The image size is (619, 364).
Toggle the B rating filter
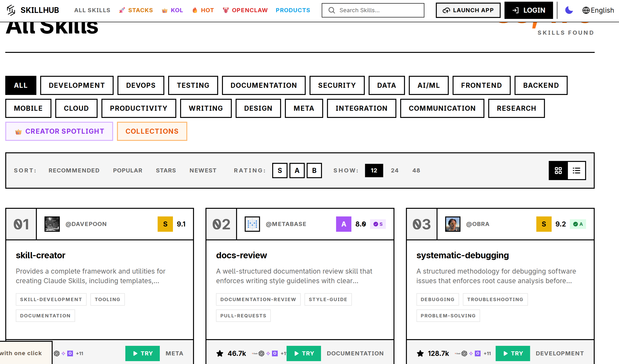tap(314, 171)
